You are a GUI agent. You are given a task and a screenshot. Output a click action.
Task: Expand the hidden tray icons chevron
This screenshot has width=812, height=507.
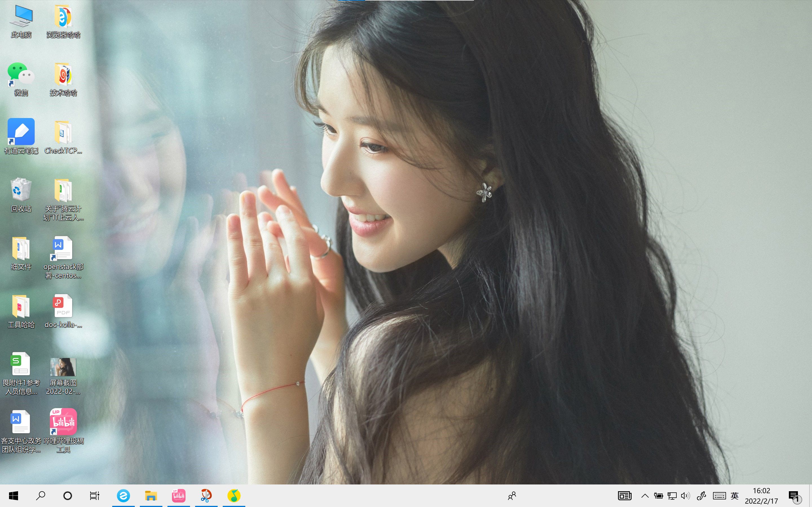click(x=645, y=496)
